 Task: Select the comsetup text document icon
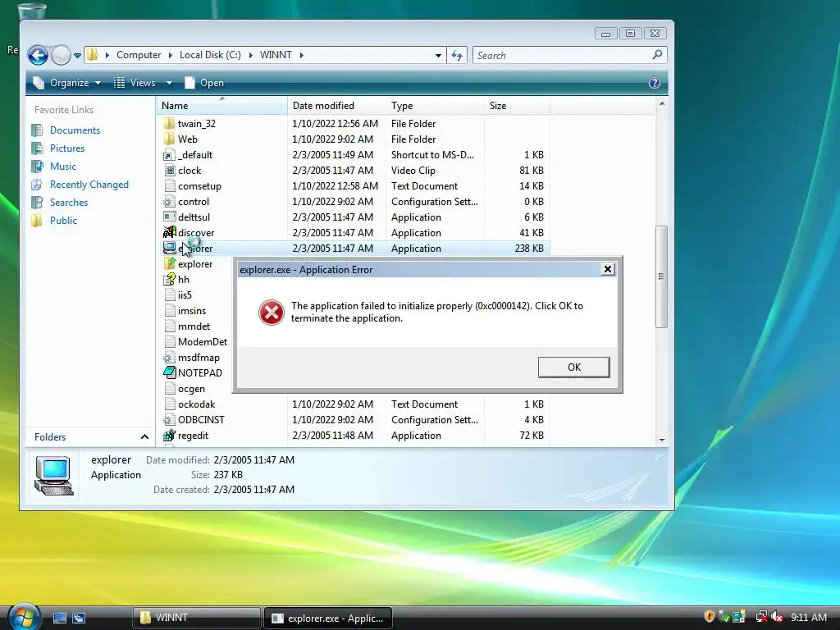click(x=169, y=186)
